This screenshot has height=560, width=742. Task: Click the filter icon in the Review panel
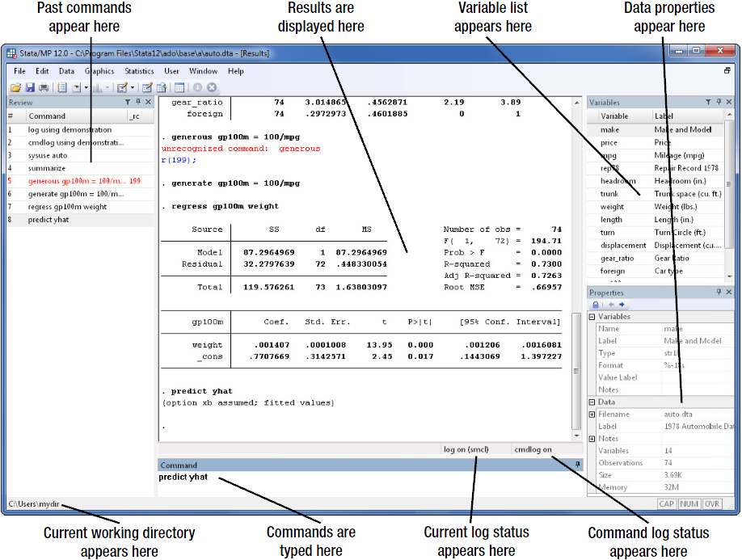[128, 102]
